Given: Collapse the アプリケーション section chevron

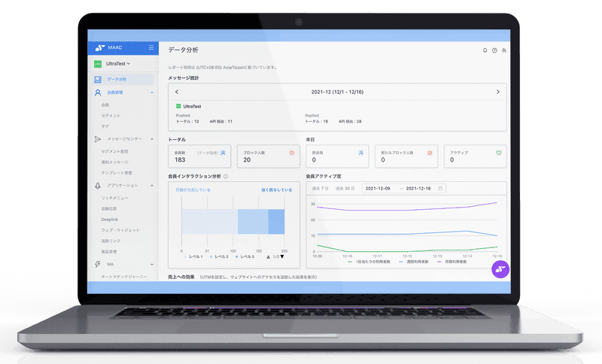Looking at the screenshot, I should tap(152, 186).
